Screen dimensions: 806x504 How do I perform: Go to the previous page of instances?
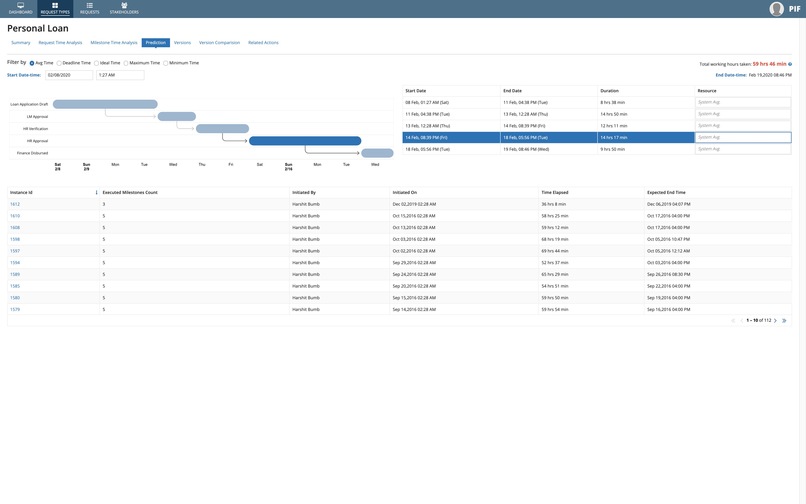click(x=741, y=320)
